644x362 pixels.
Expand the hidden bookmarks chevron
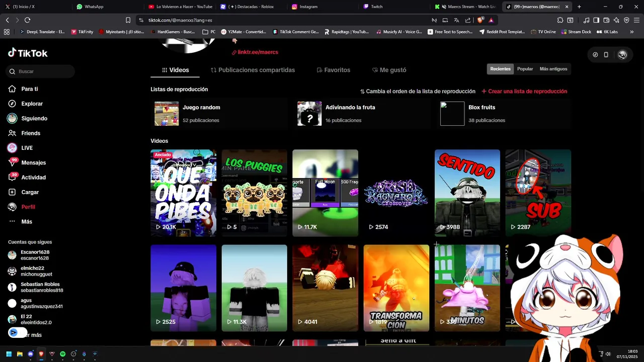coord(631,32)
